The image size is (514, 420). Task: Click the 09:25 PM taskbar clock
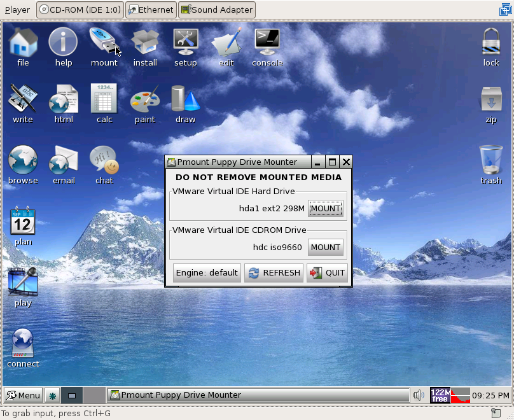(x=490, y=396)
